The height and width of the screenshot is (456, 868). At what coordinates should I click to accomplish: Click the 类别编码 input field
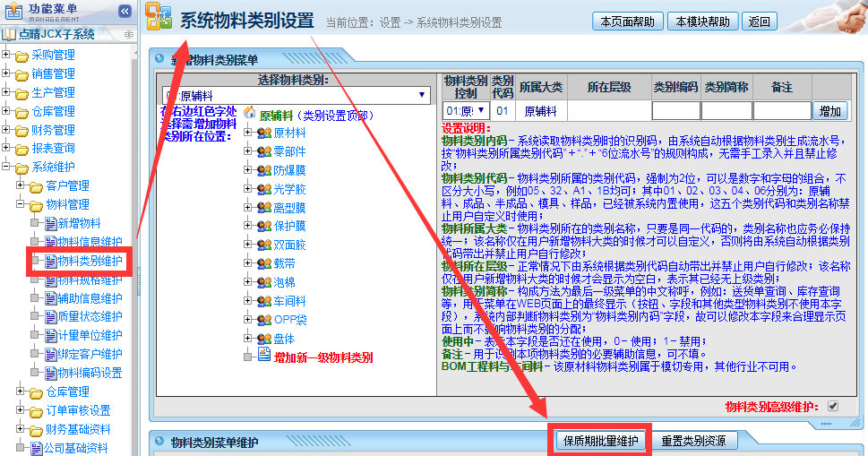[676, 111]
